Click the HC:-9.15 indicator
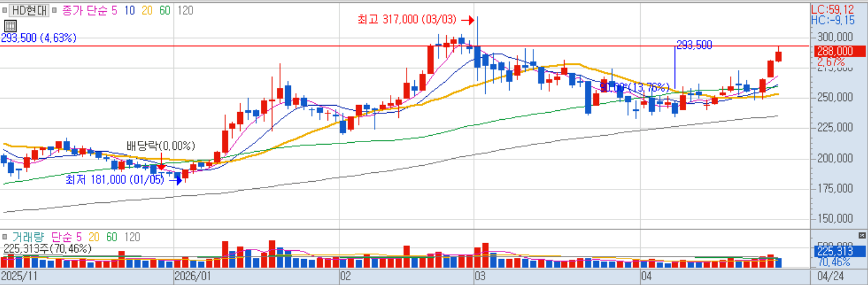Viewport: 868px width, 285px height. (833, 20)
